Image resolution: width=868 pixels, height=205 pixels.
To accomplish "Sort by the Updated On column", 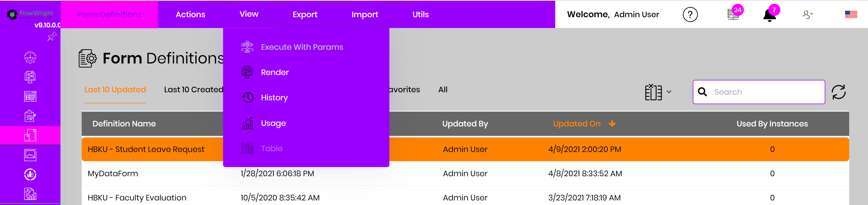I will point(577,123).
